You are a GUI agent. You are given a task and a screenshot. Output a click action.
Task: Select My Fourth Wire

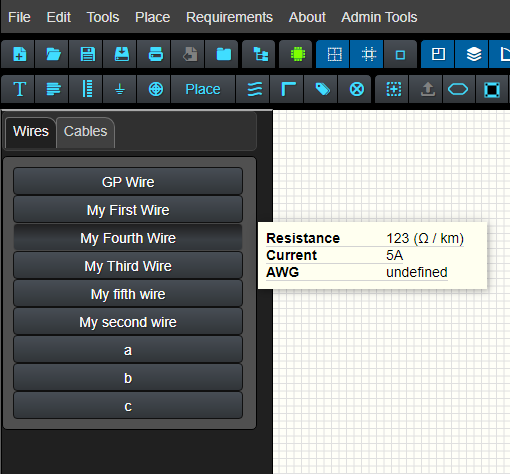[128, 237]
